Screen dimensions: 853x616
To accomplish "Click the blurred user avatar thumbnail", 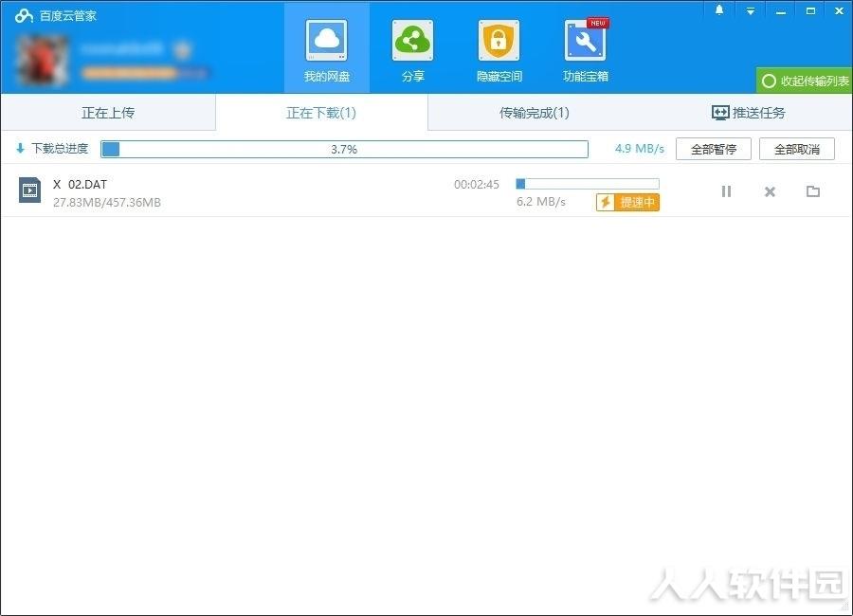I will tap(43, 61).
